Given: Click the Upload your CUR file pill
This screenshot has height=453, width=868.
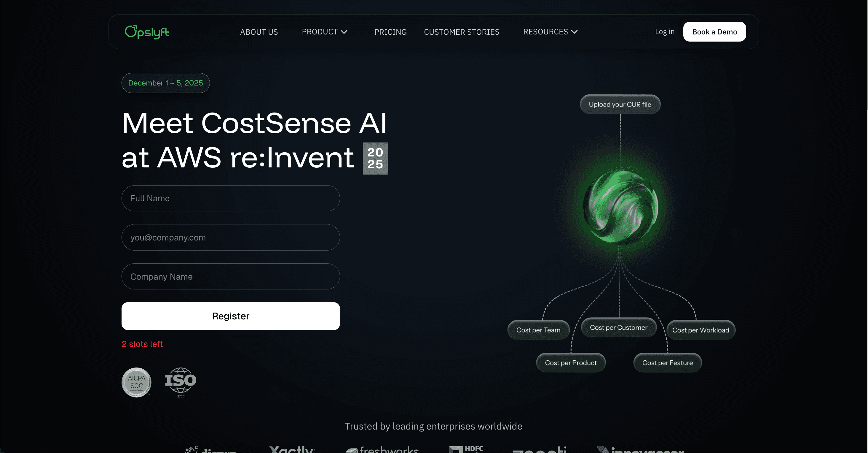Looking at the screenshot, I should click(620, 104).
